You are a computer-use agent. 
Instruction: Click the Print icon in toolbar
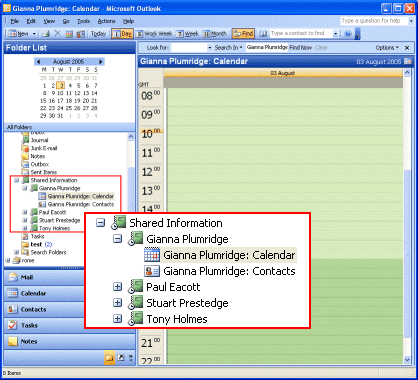coord(47,34)
